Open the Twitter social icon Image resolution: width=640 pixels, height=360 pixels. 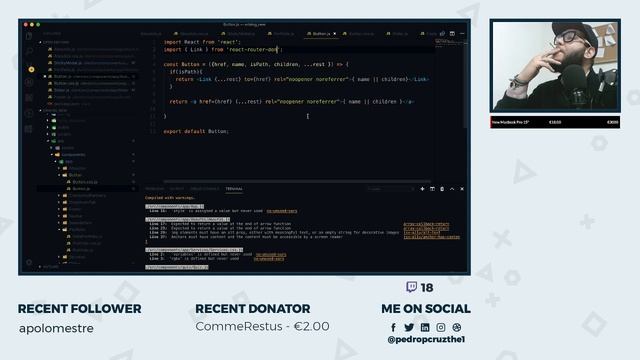tap(409, 327)
